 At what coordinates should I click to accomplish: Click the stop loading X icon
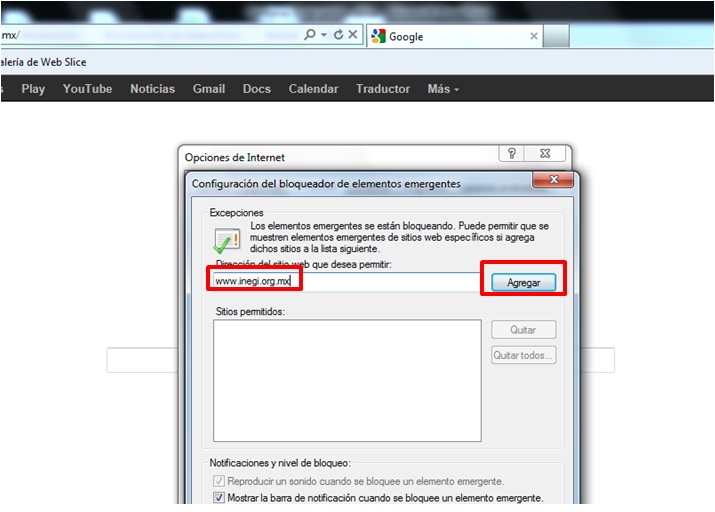point(353,35)
